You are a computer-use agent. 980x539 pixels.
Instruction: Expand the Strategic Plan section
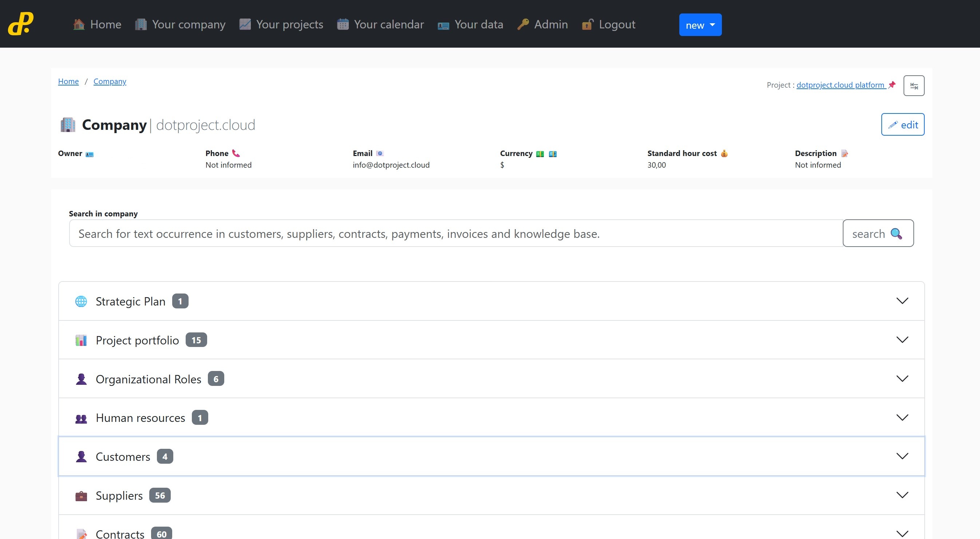902,301
